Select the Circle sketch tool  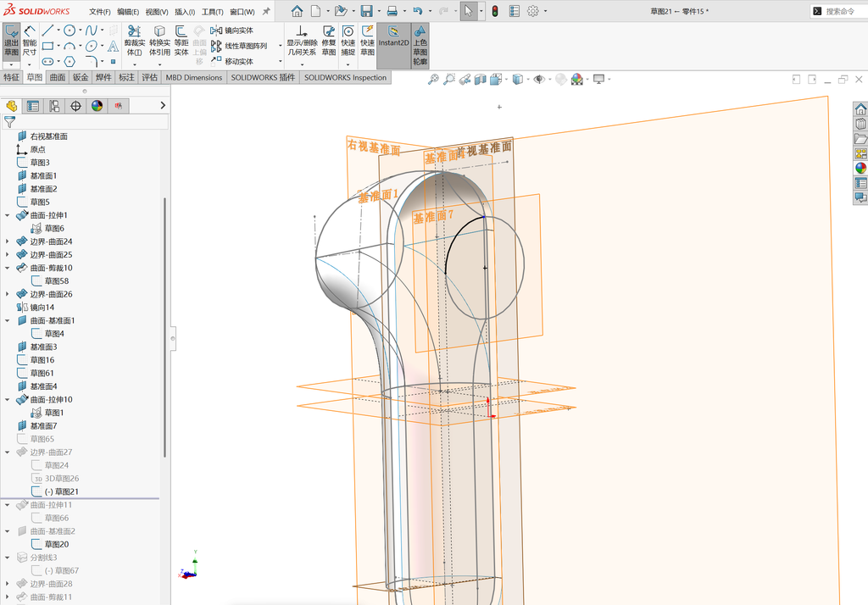(x=70, y=31)
